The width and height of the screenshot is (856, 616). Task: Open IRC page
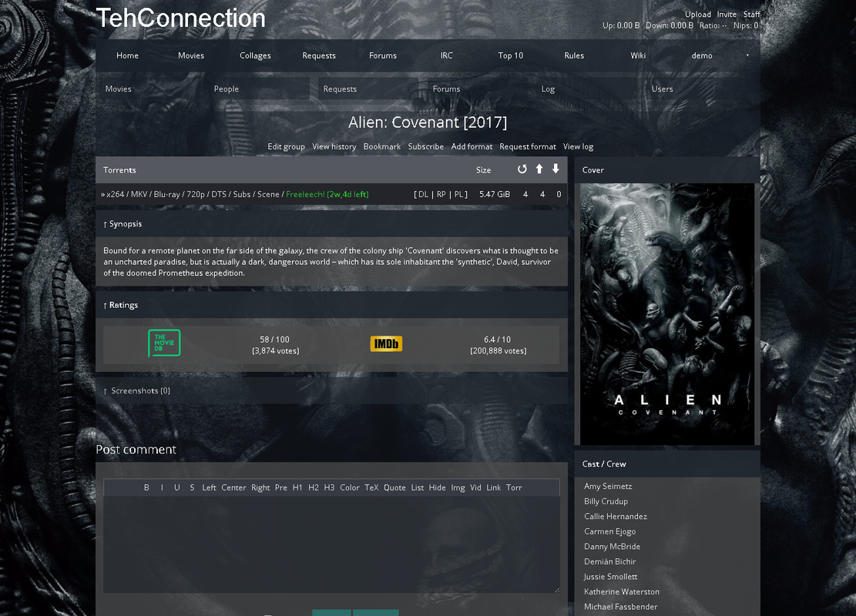[x=447, y=55]
